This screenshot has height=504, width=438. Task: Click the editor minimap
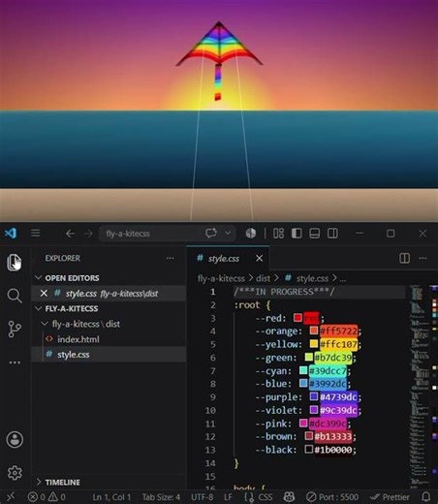point(420,386)
